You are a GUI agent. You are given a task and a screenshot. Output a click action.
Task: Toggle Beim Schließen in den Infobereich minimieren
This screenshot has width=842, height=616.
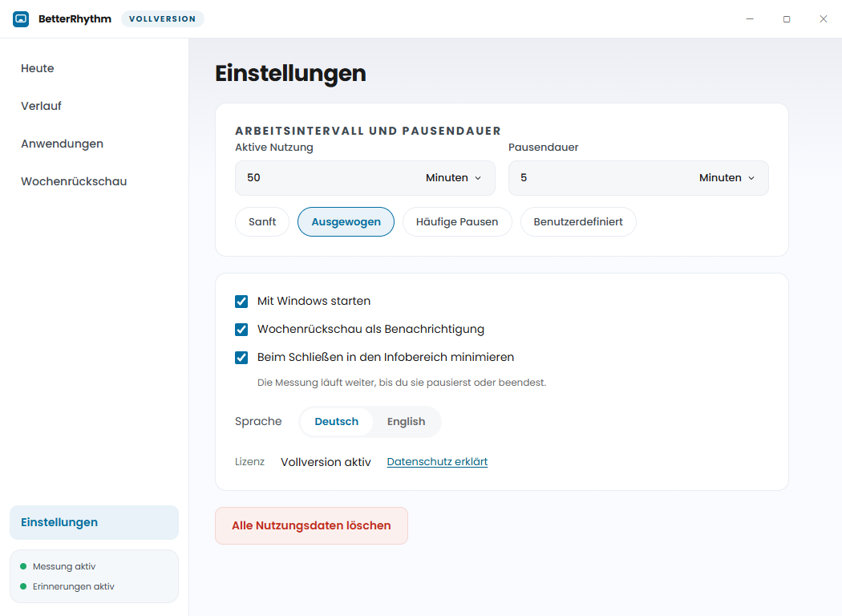tap(241, 357)
